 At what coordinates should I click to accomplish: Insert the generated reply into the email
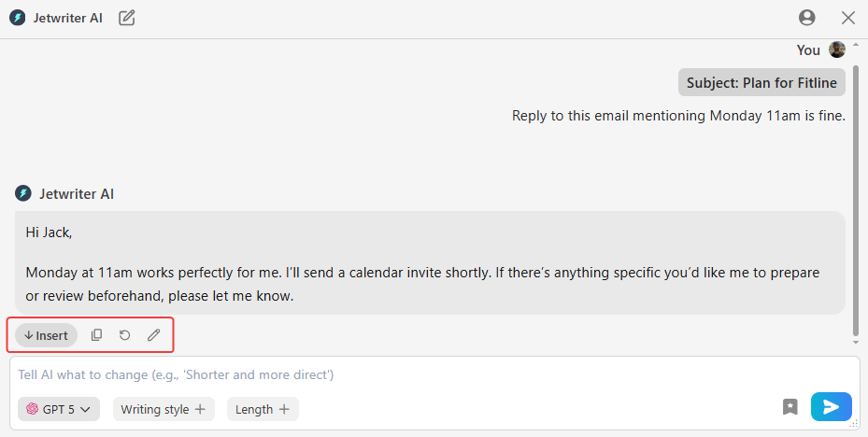pyautogui.click(x=46, y=335)
